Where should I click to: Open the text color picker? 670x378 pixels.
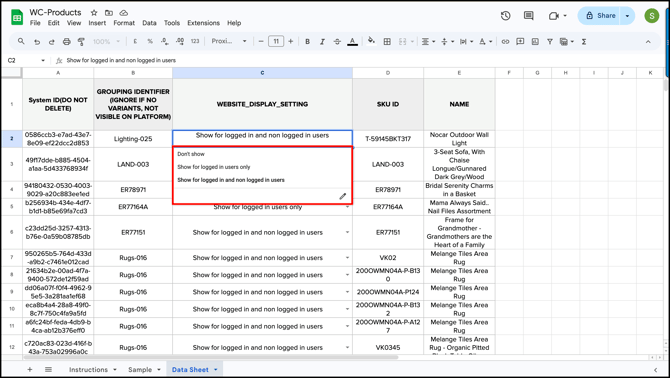click(353, 41)
